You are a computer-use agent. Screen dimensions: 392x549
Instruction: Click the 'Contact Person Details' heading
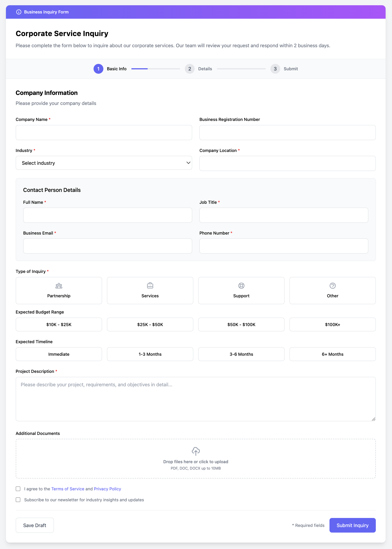tap(52, 190)
